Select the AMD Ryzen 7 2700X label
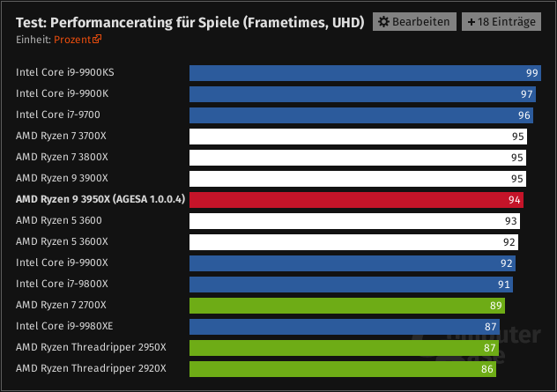Image resolution: width=557 pixels, height=392 pixels. (61, 305)
